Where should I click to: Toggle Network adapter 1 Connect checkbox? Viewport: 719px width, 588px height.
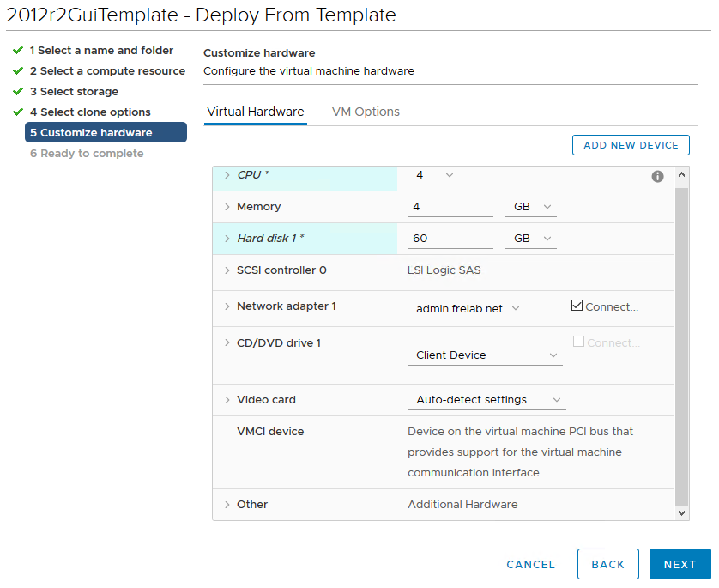577,306
